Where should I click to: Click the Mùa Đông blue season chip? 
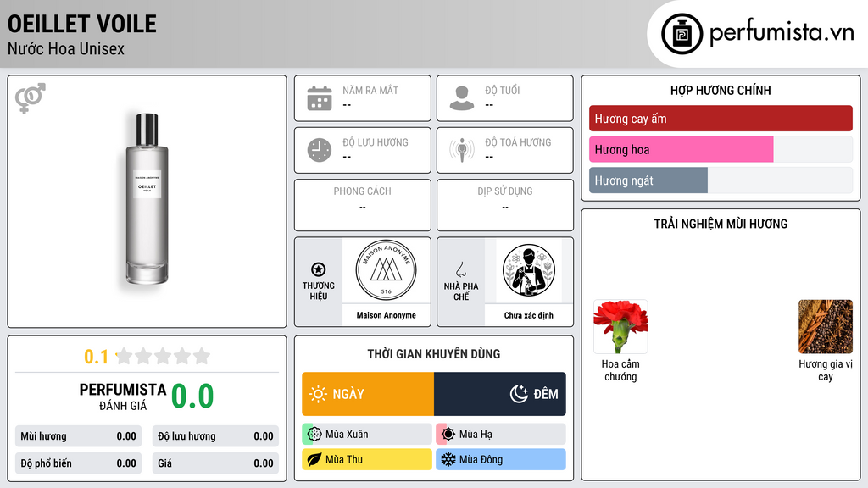(501, 459)
